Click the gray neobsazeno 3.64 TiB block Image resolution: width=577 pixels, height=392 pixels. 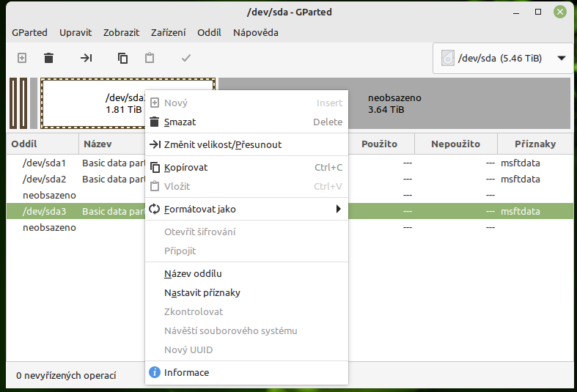pos(460,103)
